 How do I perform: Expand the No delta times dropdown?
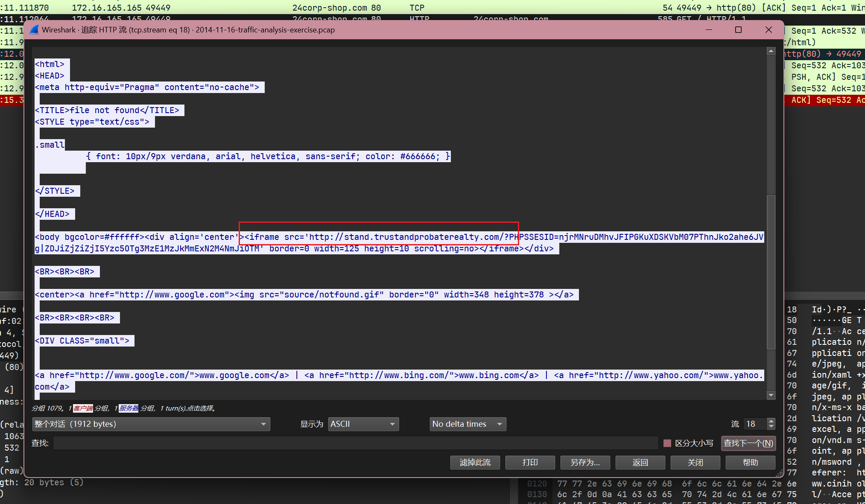point(468,424)
